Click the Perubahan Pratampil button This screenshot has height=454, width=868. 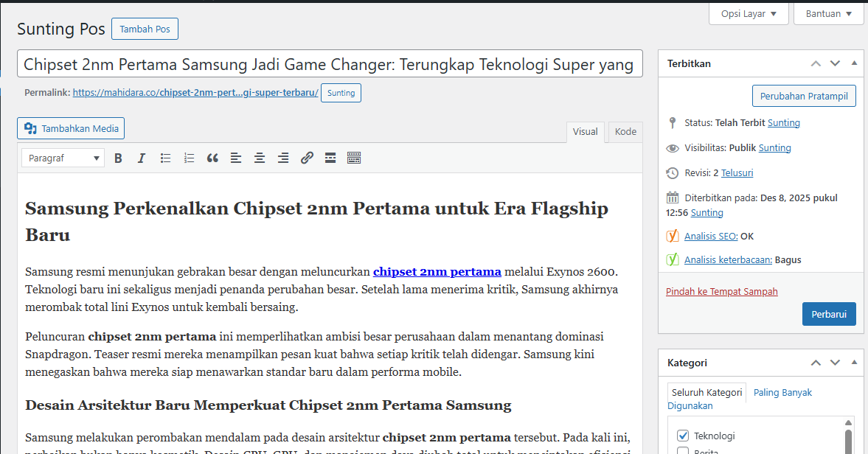(x=804, y=97)
